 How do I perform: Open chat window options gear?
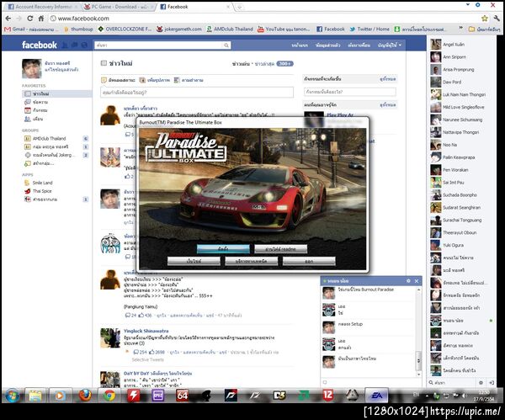408,281
